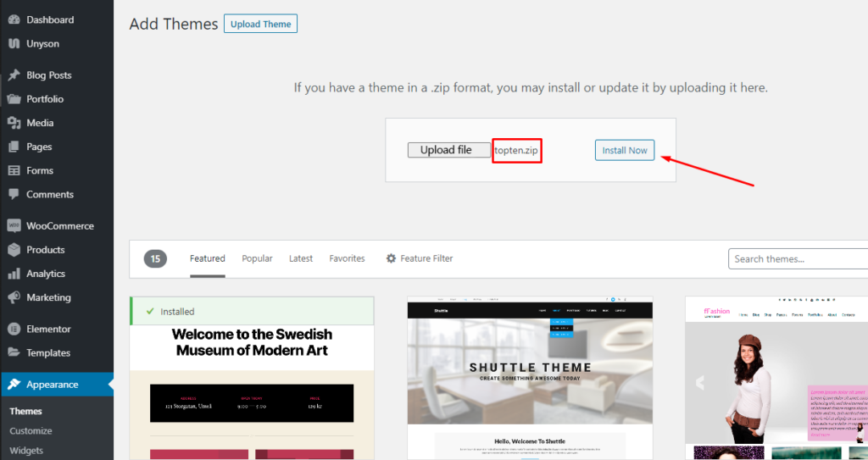The image size is (868, 460).
Task: Click the Forms table icon
Action: click(x=14, y=170)
